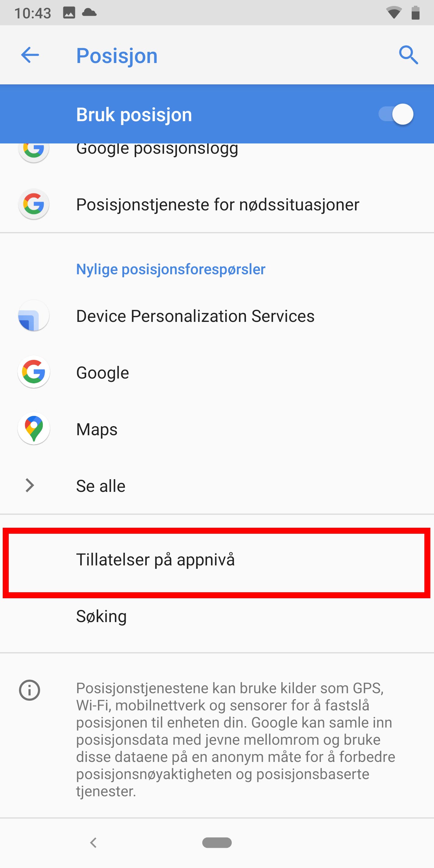434x868 pixels.
Task: Tap the home pill at the bottom
Action: pyautogui.click(x=217, y=842)
